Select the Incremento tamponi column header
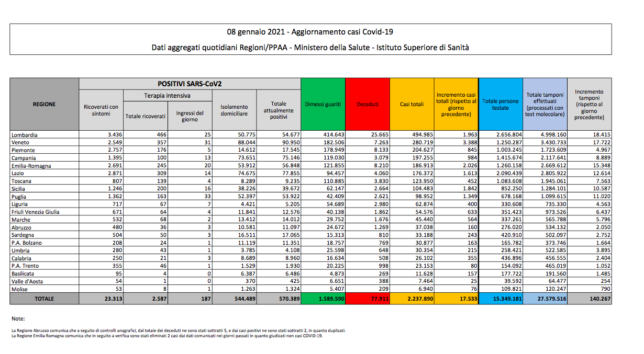The width and height of the screenshot is (644, 354). (x=589, y=104)
